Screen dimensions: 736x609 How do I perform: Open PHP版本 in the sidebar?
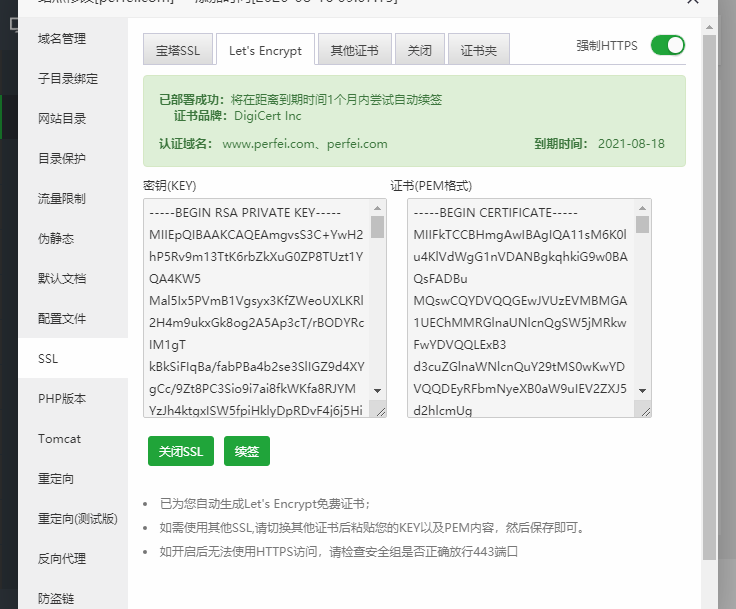click(73, 398)
